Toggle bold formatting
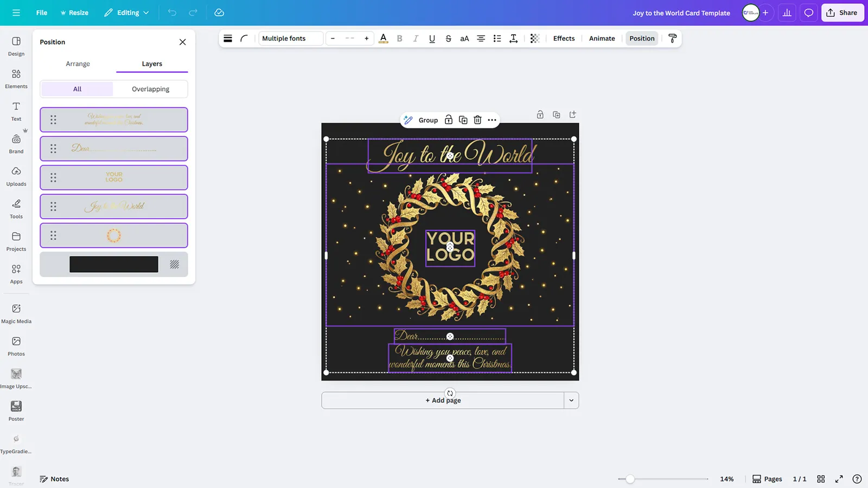Image resolution: width=868 pixels, height=488 pixels. (399, 38)
